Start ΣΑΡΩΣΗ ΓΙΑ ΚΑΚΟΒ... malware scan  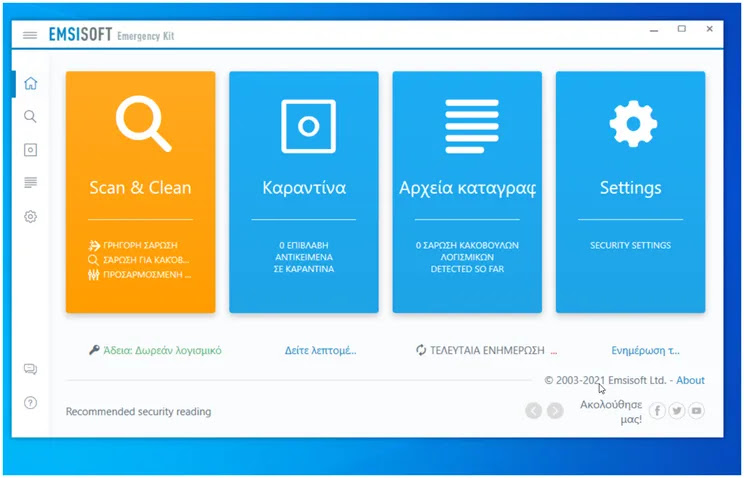coord(139,260)
